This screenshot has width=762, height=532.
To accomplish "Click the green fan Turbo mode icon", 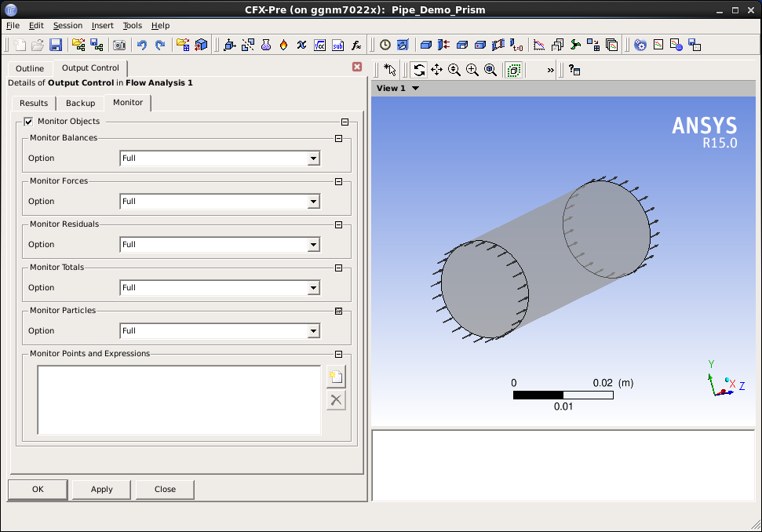I will [575, 46].
